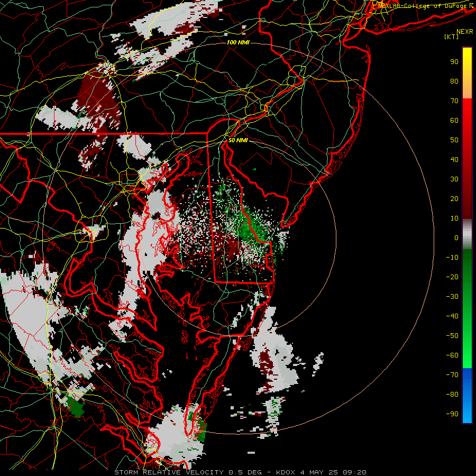The image size is (476, 476).
Task: Click the "100 NMI" range ring label
Action: [x=238, y=42]
